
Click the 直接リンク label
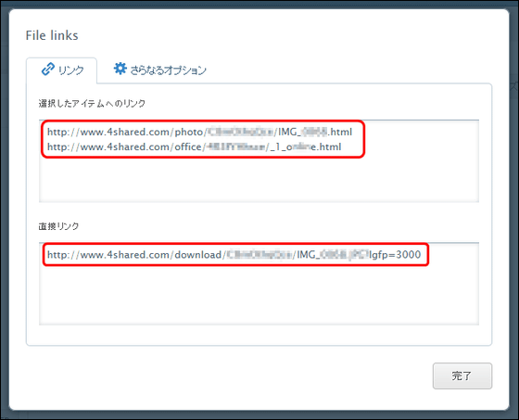click(x=59, y=226)
